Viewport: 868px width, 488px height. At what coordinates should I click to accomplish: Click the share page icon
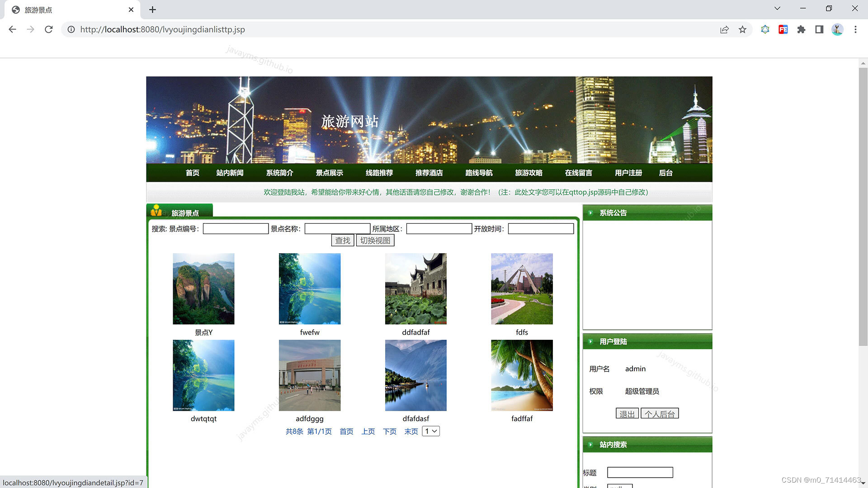click(x=724, y=29)
